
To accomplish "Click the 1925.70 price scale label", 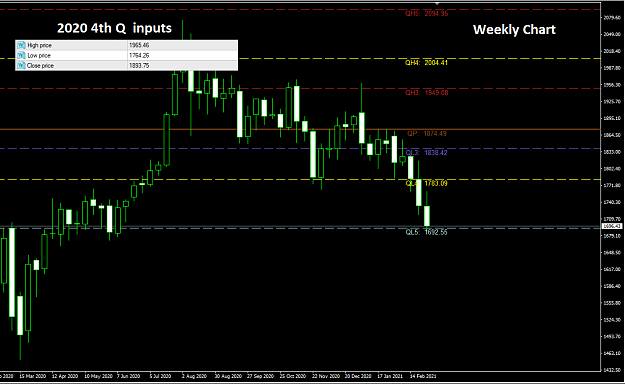I will [x=612, y=102].
